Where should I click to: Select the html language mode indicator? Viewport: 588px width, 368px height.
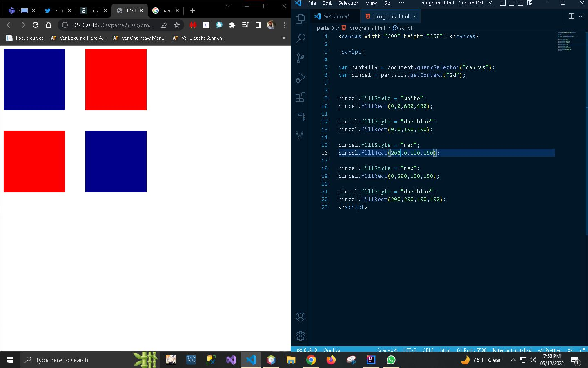click(445, 350)
